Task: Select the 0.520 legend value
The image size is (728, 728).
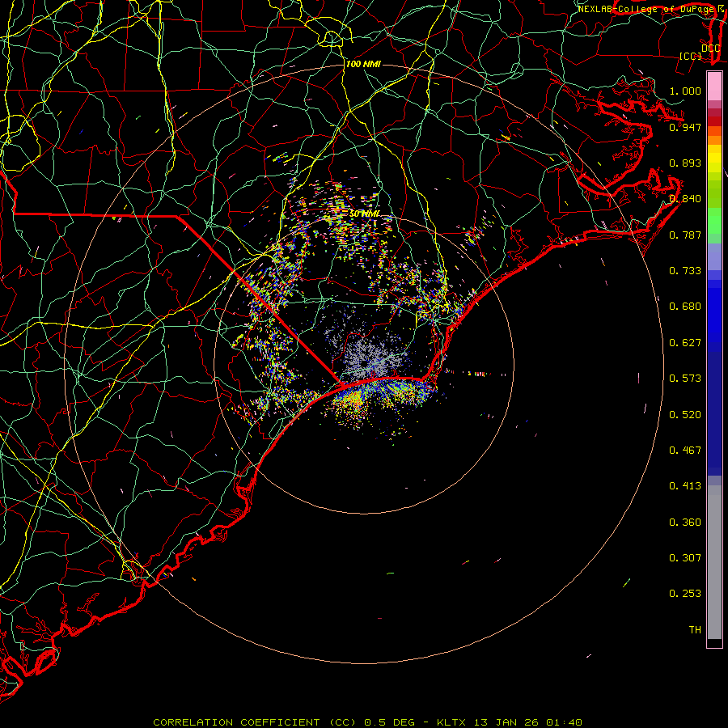Action: click(x=685, y=415)
